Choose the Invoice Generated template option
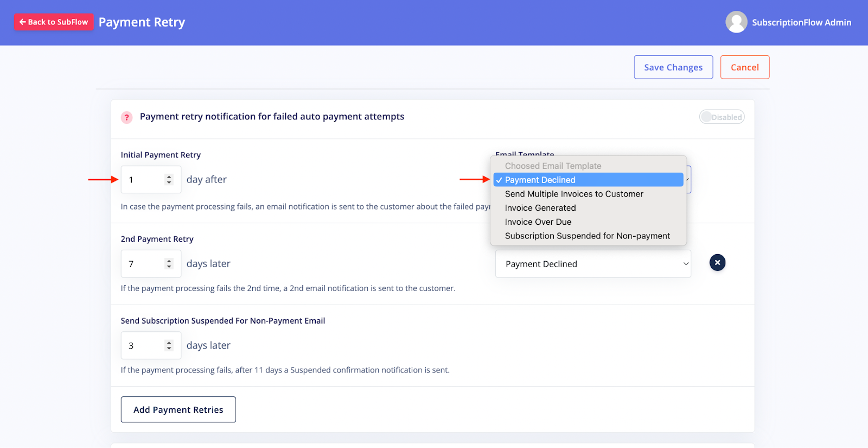 pyautogui.click(x=588, y=208)
